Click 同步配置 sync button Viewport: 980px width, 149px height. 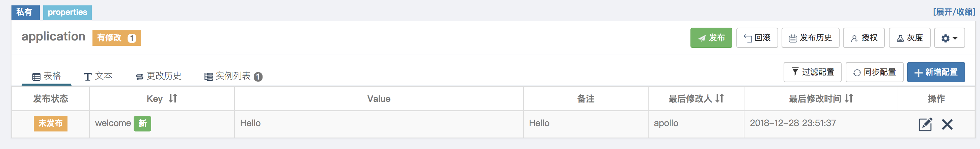tap(874, 72)
